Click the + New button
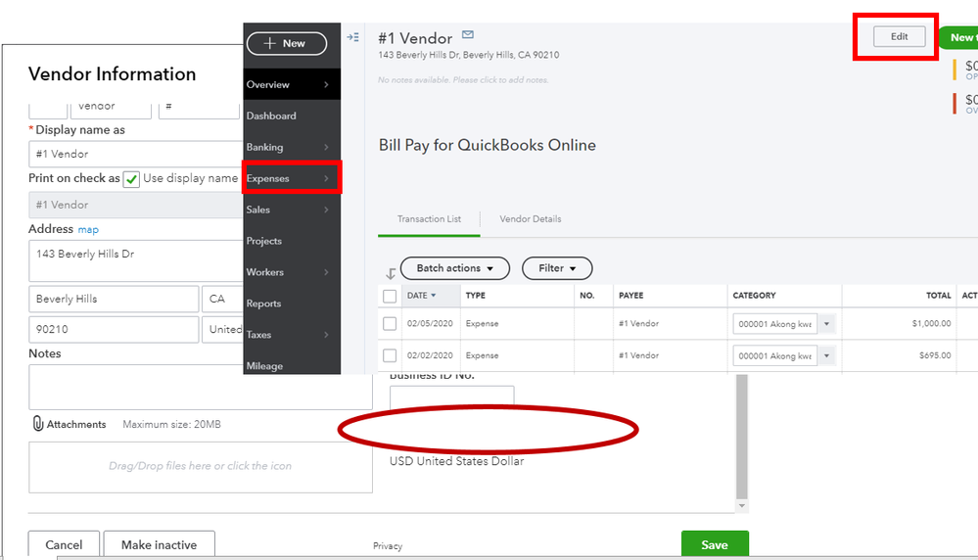Screen dimensions: 978x560 pos(287,44)
